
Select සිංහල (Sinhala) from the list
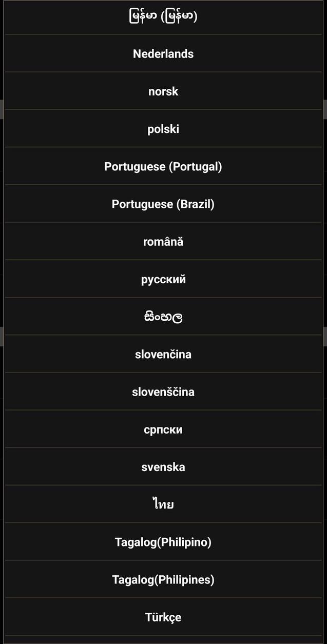[x=163, y=316]
